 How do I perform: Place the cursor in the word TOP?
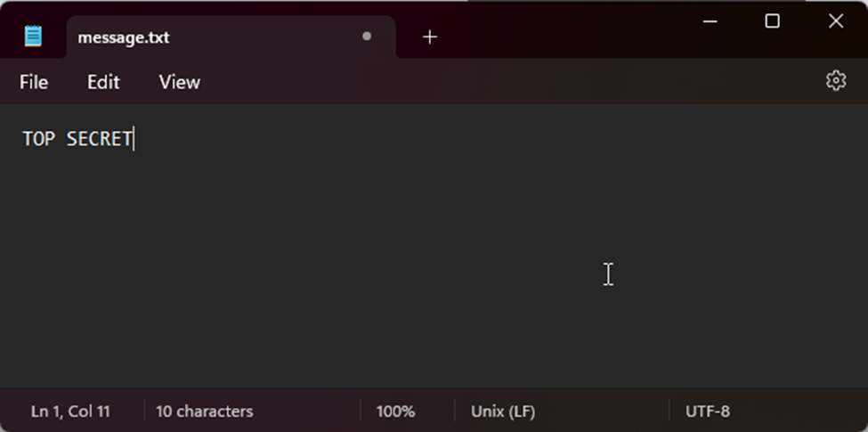pos(38,139)
